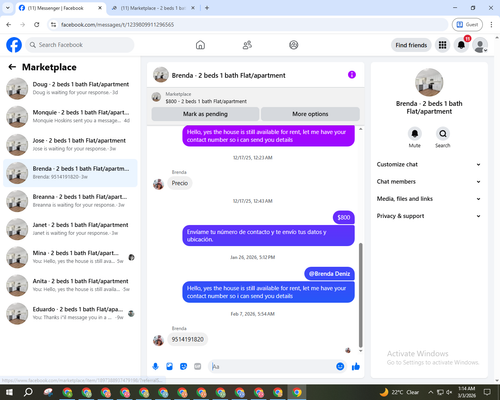Search in conversation using magnifier icon
Viewport: 500px width, 400px height.
point(443,134)
